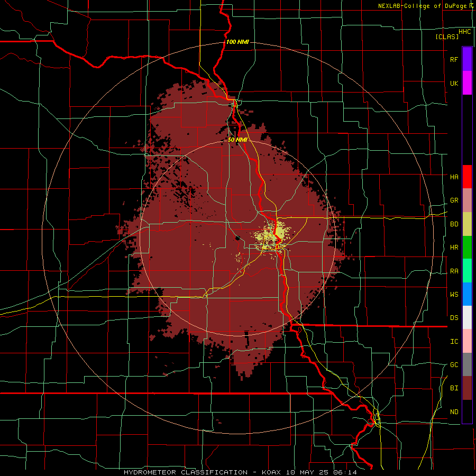
Task: Click the DS white legend swatch
Action: point(467,317)
